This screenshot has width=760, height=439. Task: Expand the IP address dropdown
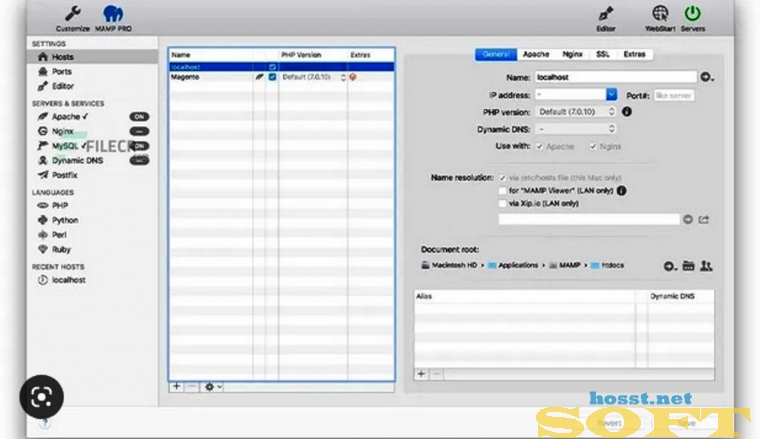611,94
